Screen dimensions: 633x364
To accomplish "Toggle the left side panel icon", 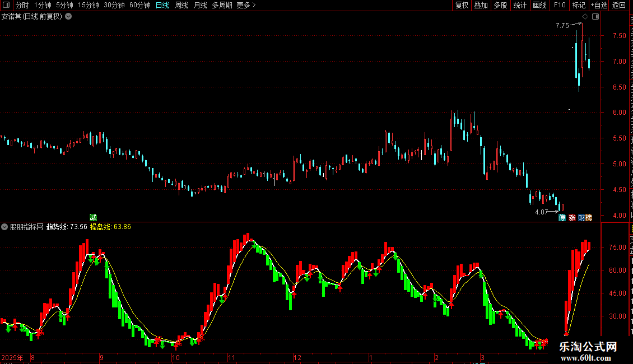I will [x=6, y=5].
